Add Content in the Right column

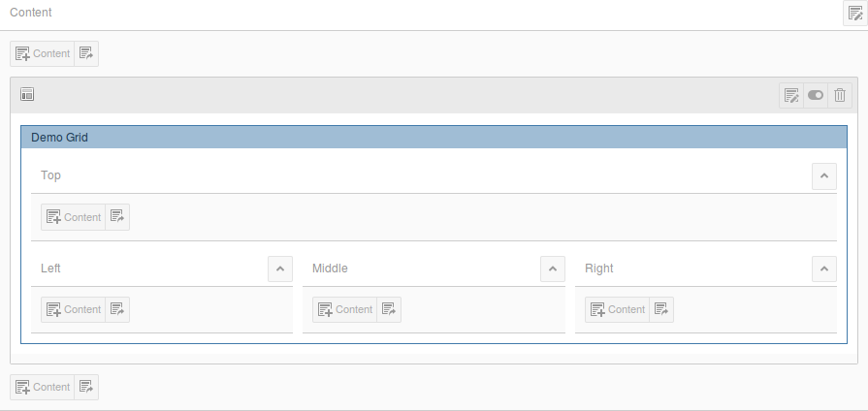click(617, 309)
